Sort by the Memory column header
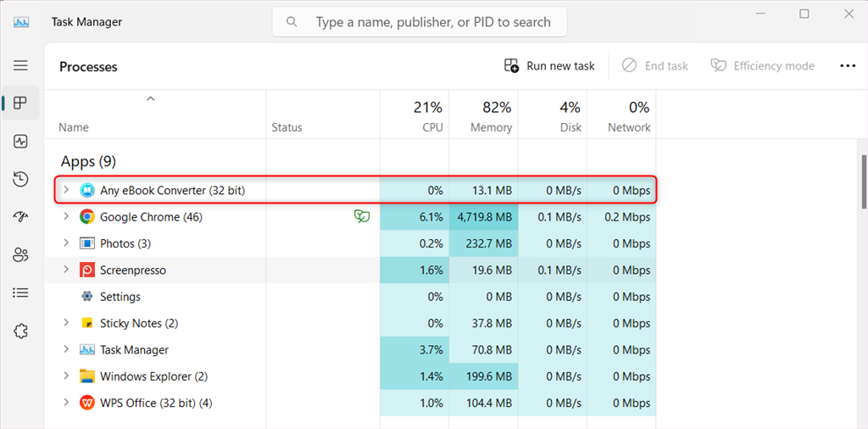 coord(491,127)
